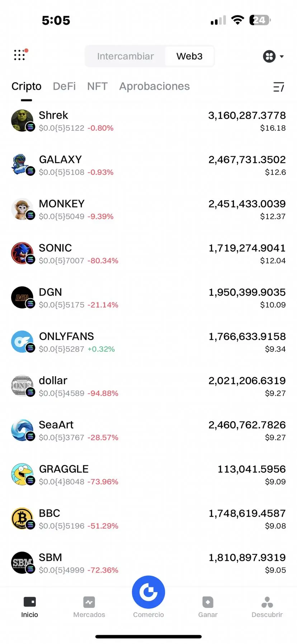
Task: Open the Mercados chart icon
Action: pos(89,602)
